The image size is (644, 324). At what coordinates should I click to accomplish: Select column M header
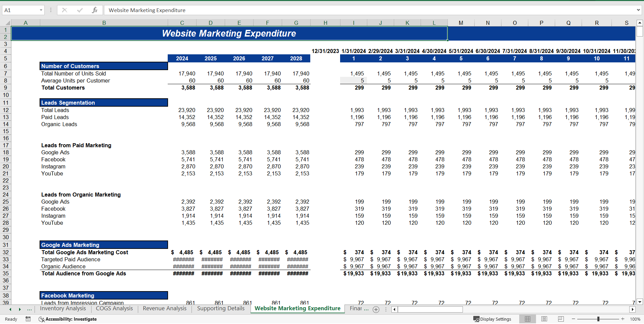(x=461, y=23)
